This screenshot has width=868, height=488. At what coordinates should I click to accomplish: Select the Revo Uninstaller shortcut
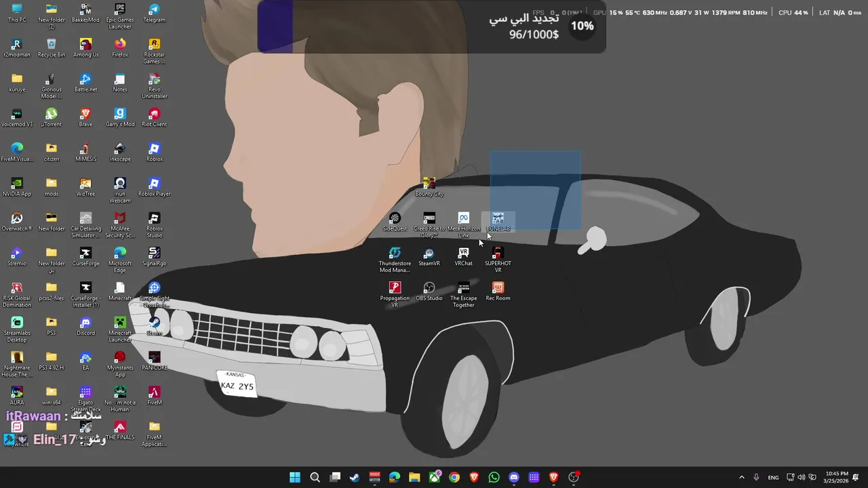(154, 86)
